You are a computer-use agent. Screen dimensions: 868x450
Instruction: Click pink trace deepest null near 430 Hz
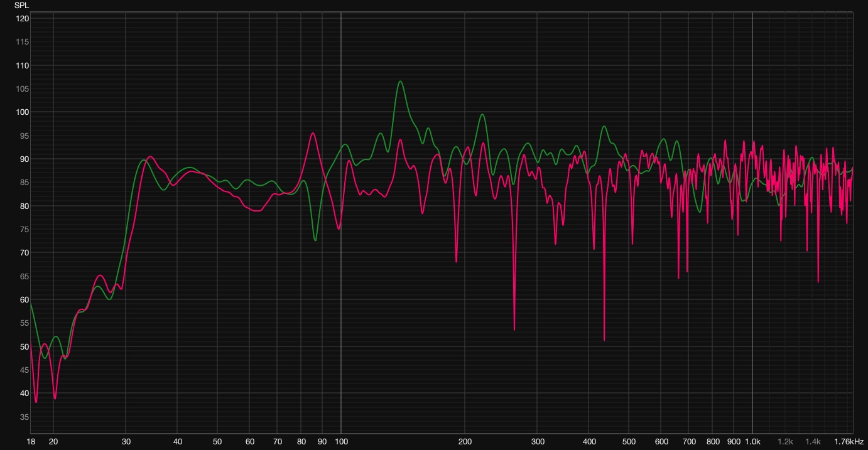(x=604, y=340)
